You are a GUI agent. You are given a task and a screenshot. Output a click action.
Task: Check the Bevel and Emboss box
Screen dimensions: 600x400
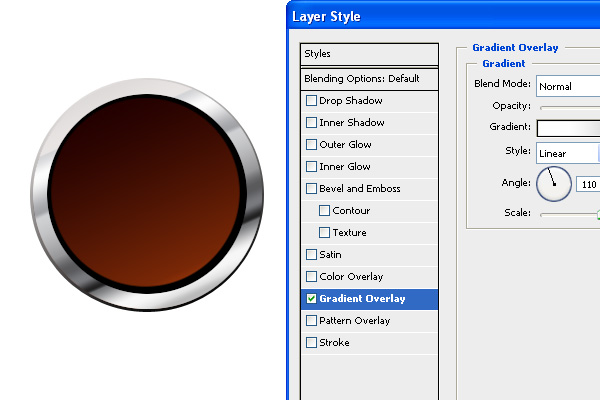click(x=312, y=189)
